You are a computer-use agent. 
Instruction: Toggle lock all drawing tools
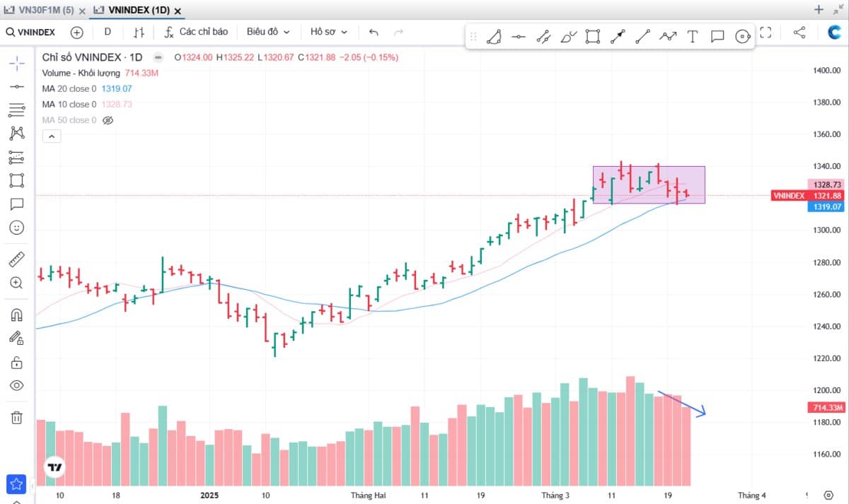[x=17, y=362]
